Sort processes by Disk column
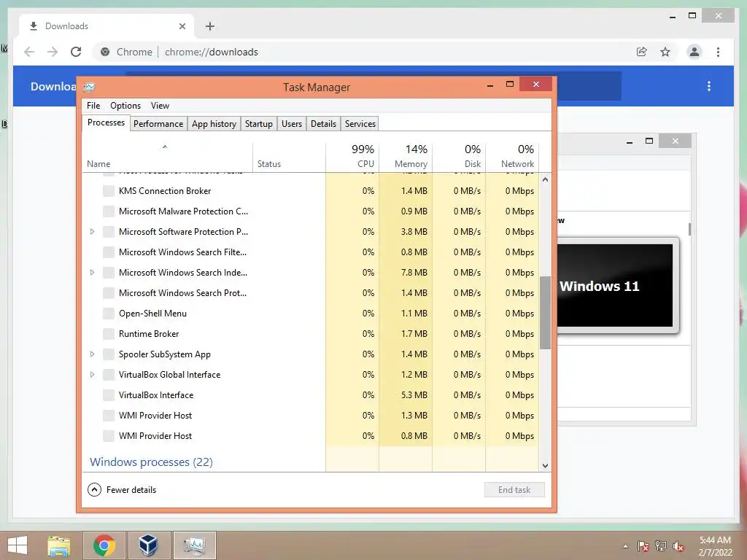Screen dimensions: 747x560 click(x=460, y=157)
